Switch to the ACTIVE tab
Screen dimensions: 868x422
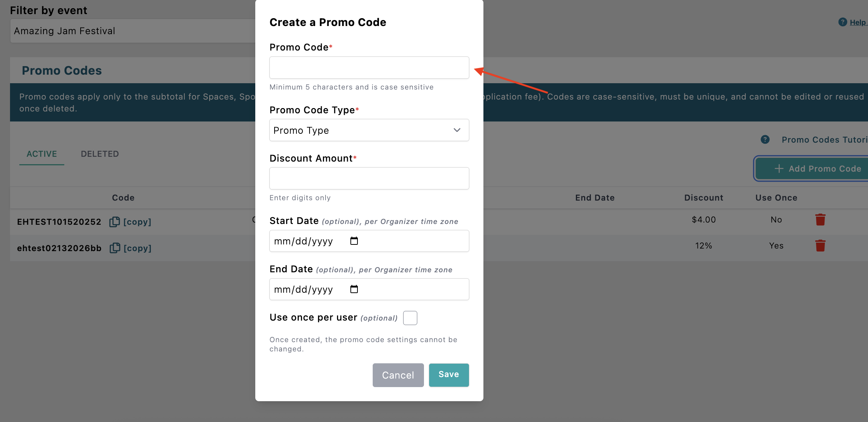42,154
